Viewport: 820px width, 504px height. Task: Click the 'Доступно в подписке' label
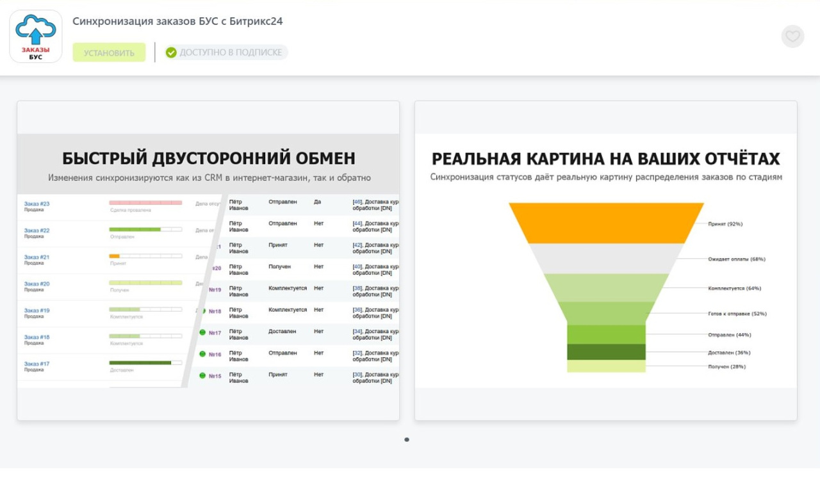tap(231, 53)
